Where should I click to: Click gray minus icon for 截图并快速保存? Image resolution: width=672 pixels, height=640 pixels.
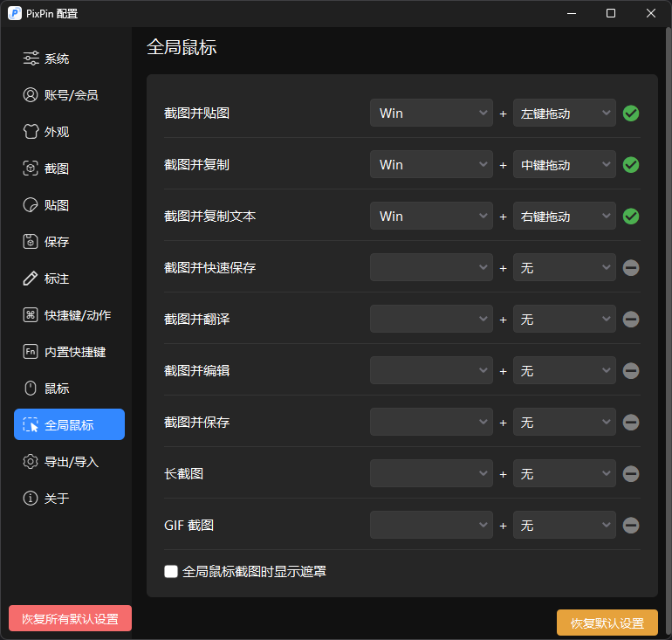631,268
